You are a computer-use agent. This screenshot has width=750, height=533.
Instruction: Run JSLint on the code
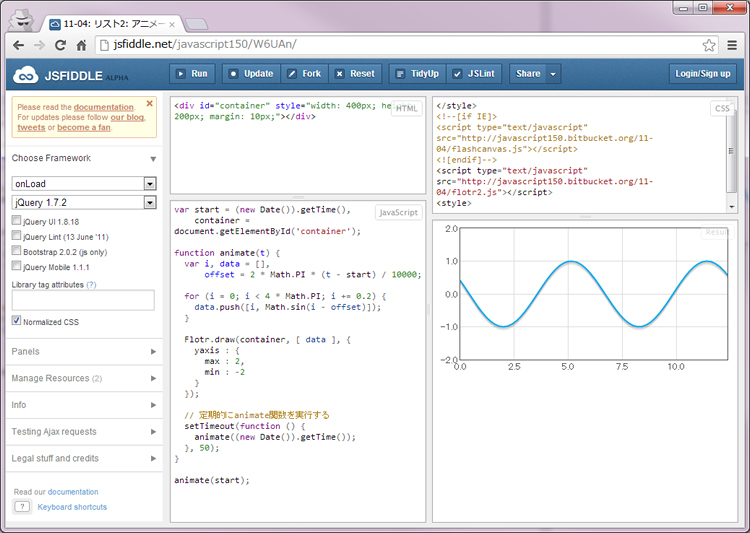coord(474,74)
